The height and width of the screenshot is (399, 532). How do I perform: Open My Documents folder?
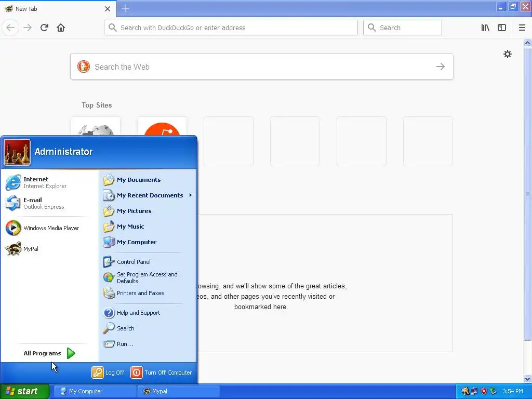[148, 180]
